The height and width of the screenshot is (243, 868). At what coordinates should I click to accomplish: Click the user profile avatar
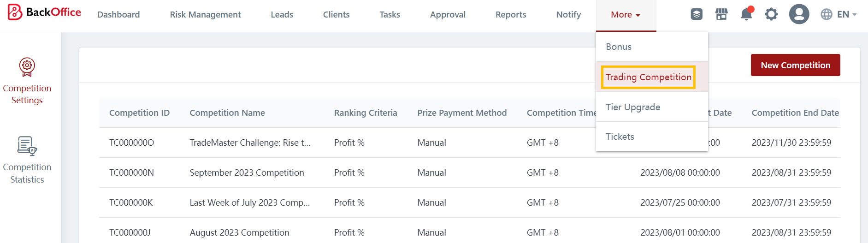[x=799, y=14]
